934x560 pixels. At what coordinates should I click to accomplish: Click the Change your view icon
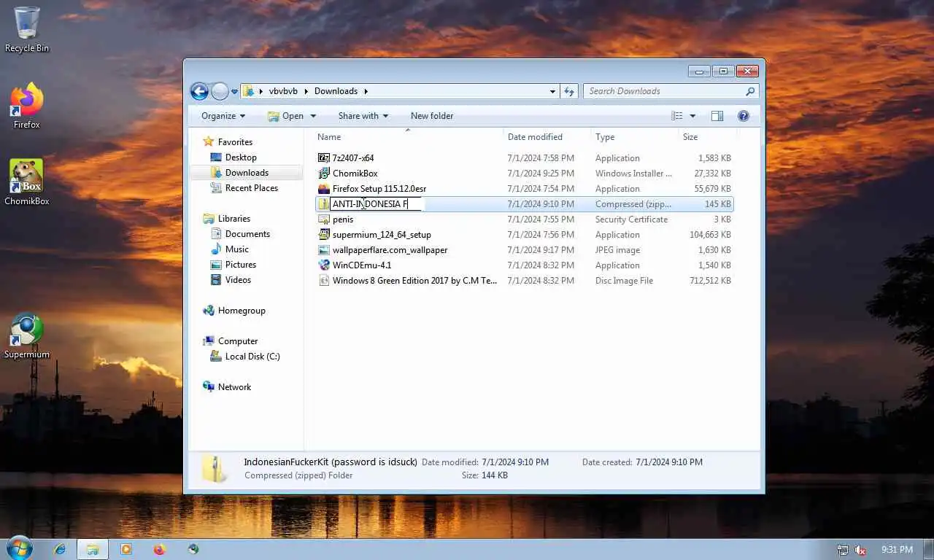point(677,116)
